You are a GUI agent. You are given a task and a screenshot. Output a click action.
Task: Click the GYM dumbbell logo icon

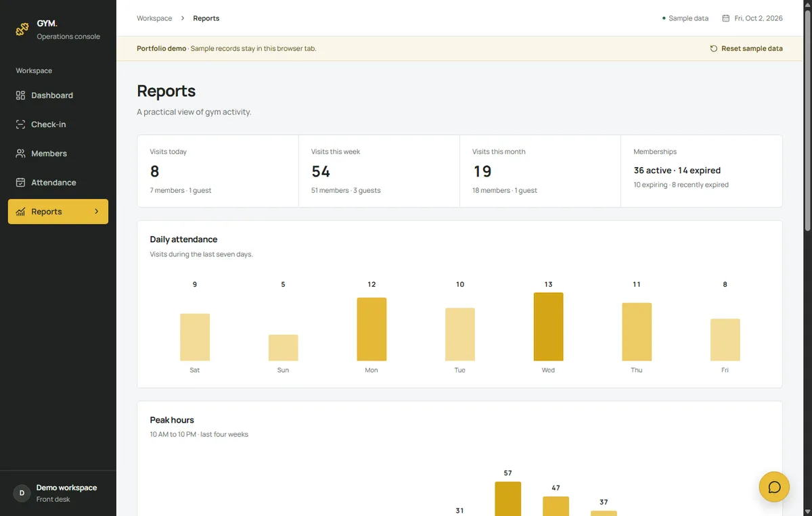pyautogui.click(x=22, y=30)
